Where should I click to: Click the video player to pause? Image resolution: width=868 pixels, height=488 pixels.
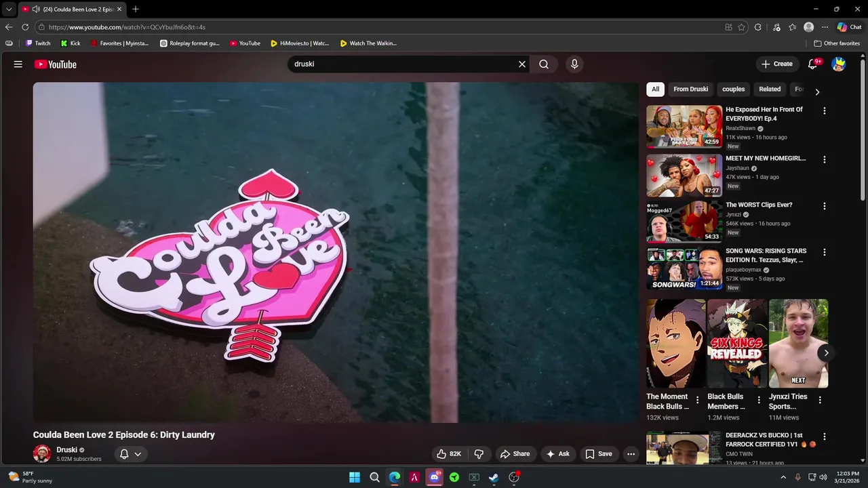tap(336, 252)
